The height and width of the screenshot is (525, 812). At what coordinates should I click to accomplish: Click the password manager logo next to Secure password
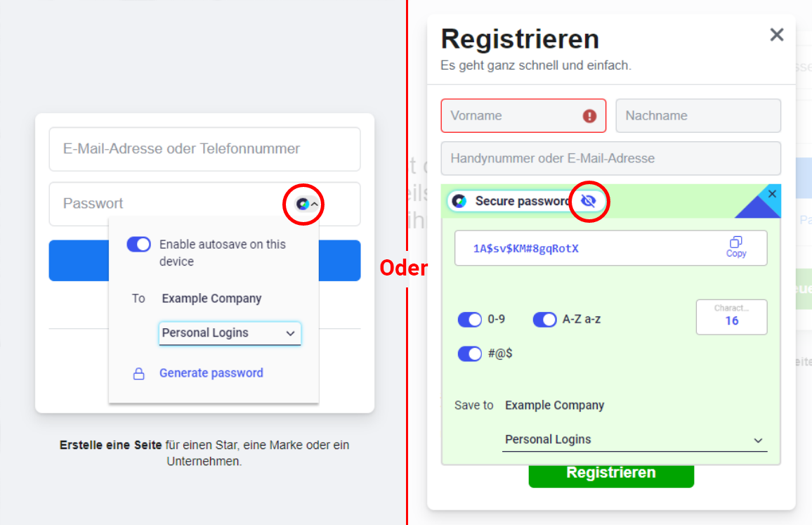(460, 200)
